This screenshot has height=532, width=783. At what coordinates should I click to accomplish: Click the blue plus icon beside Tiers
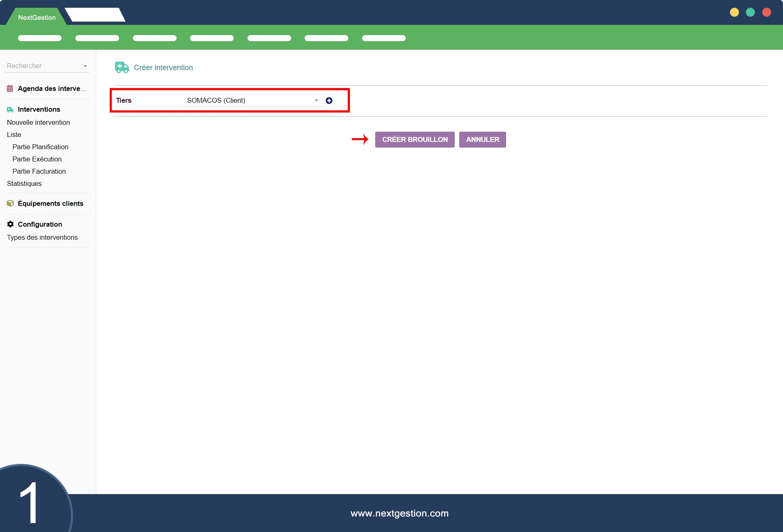pyautogui.click(x=329, y=101)
